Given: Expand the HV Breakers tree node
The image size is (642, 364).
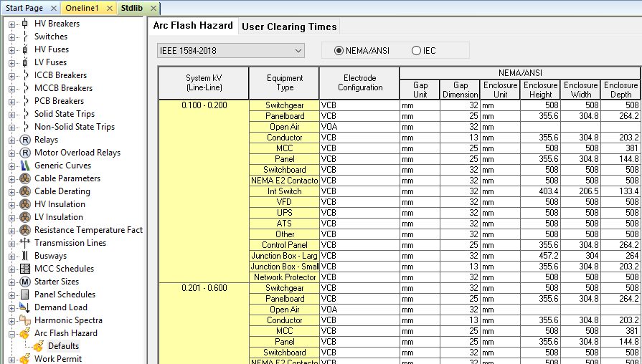Looking at the screenshot, I should [x=11, y=24].
